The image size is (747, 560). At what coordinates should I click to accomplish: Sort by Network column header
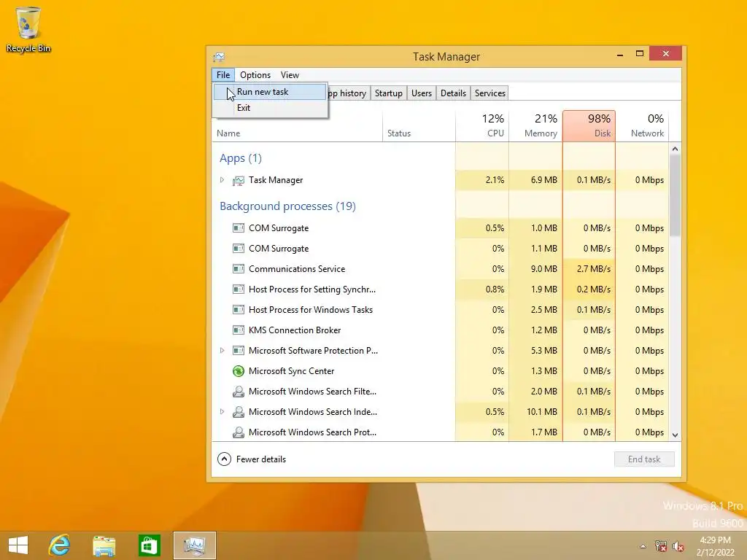pyautogui.click(x=642, y=127)
